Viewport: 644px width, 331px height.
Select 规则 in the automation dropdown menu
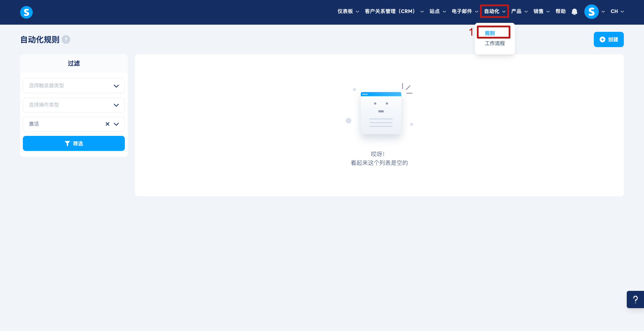(490, 33)
